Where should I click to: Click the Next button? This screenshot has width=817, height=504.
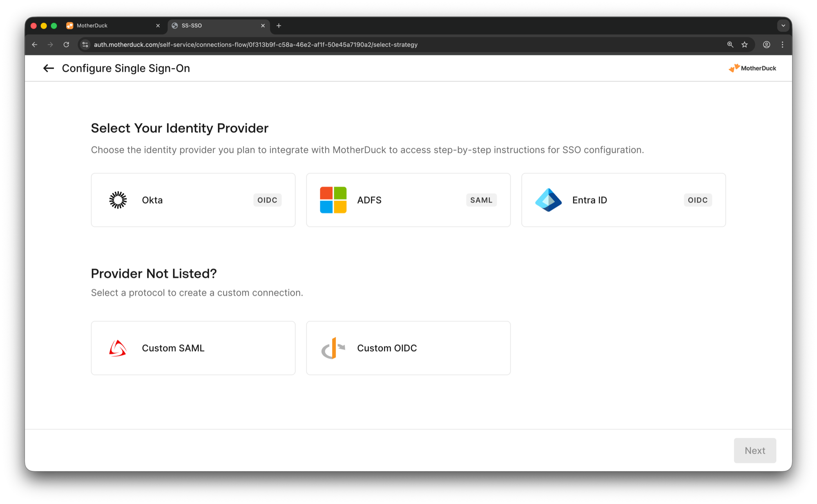point(754,450)
